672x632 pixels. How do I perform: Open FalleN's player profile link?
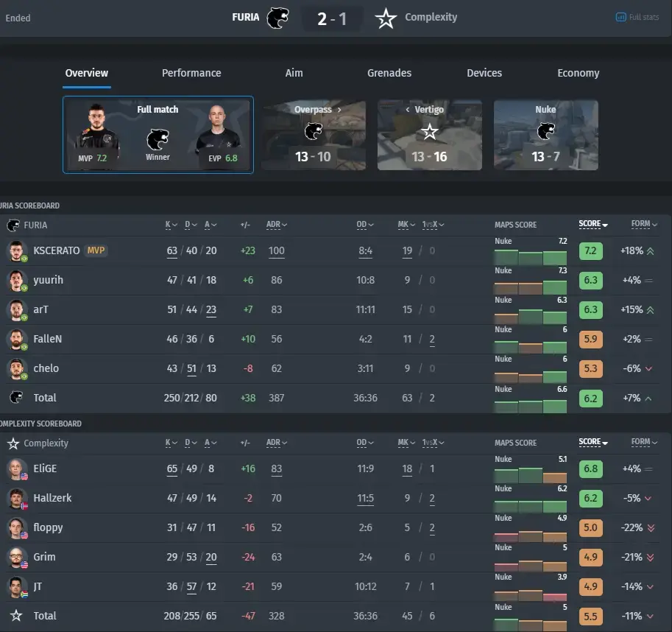pos(48,339)
